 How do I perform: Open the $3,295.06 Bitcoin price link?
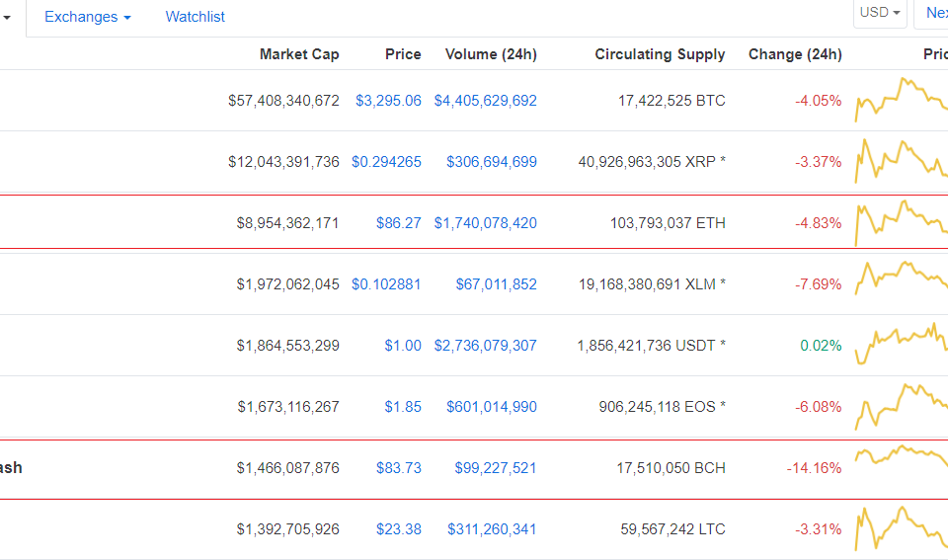pyautogui.click(x=388, y=101)
